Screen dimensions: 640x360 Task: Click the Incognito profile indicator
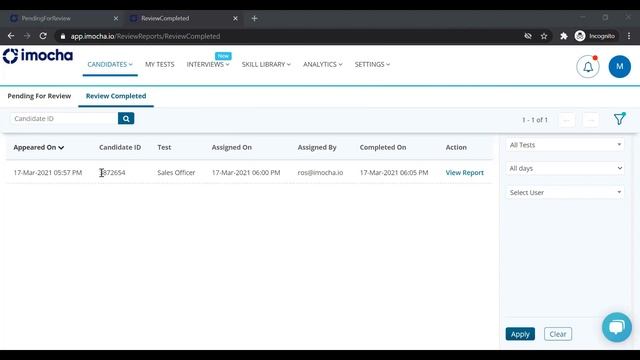pos(595,36)
